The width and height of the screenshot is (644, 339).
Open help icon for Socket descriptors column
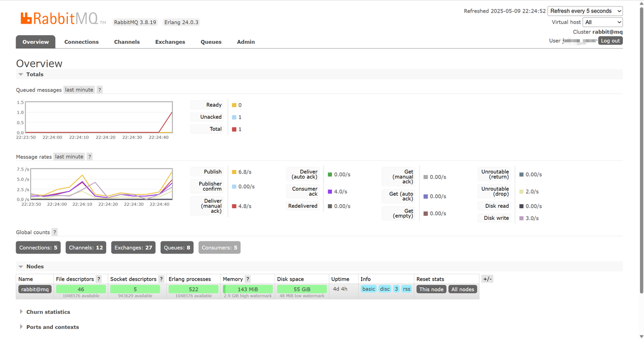[162, 279]
